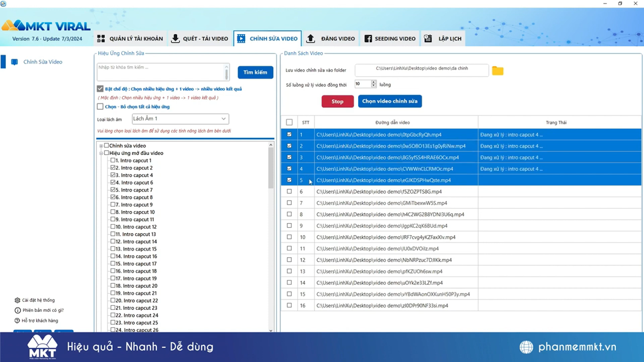644x362 pixels.
Task: Uncheck 5. Intro capcut 7
Action: point(113,189)
